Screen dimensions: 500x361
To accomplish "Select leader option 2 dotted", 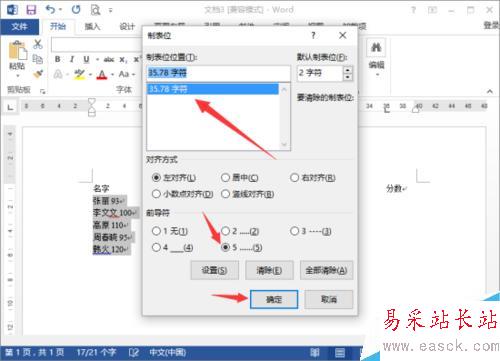I will [x=225, y=231].
